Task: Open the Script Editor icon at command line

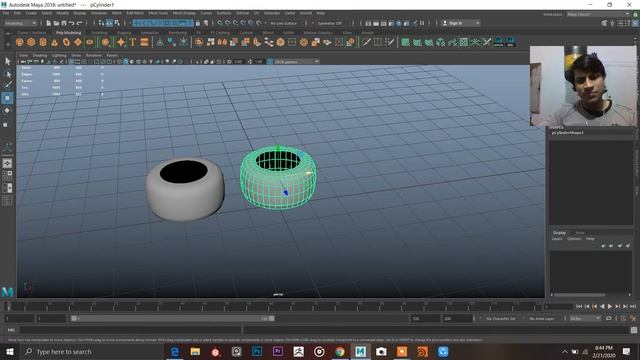Action: pyautogui.click(x=634, y=330)
